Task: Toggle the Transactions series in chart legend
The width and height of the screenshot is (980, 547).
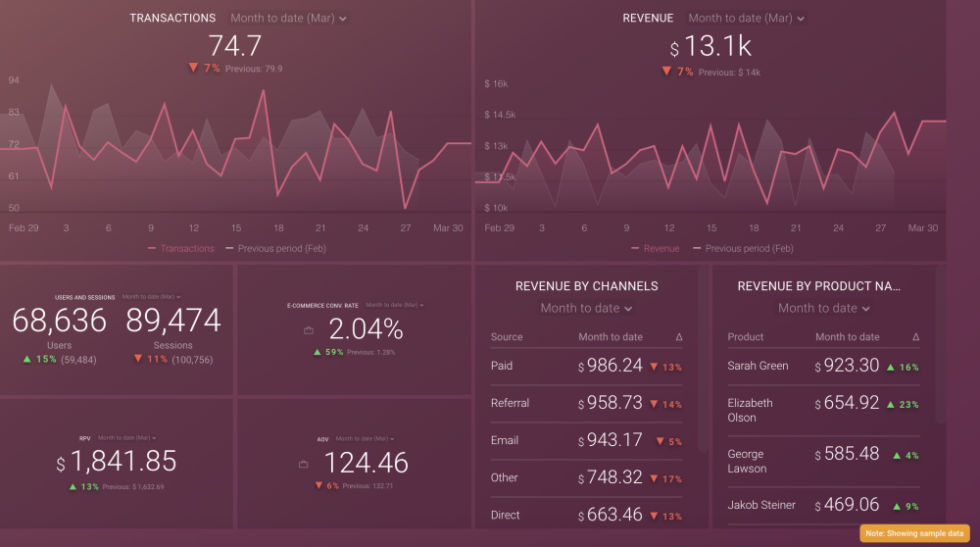Action: 181,249
